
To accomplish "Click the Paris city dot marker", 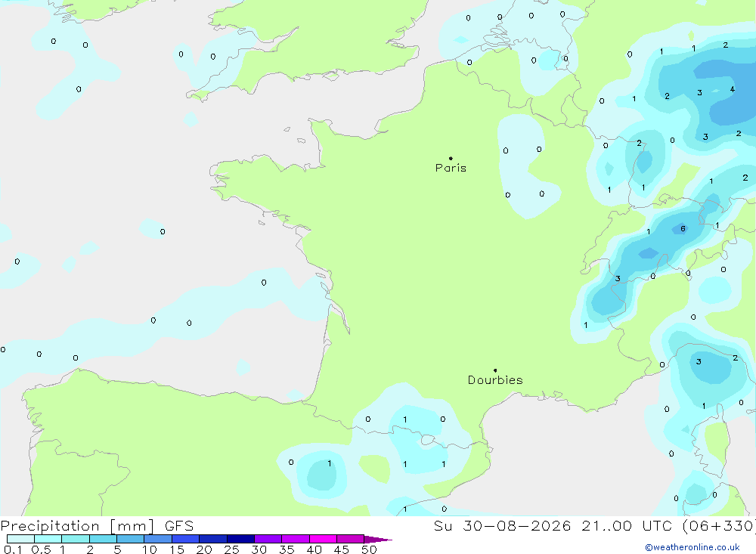I will point(451,158).
